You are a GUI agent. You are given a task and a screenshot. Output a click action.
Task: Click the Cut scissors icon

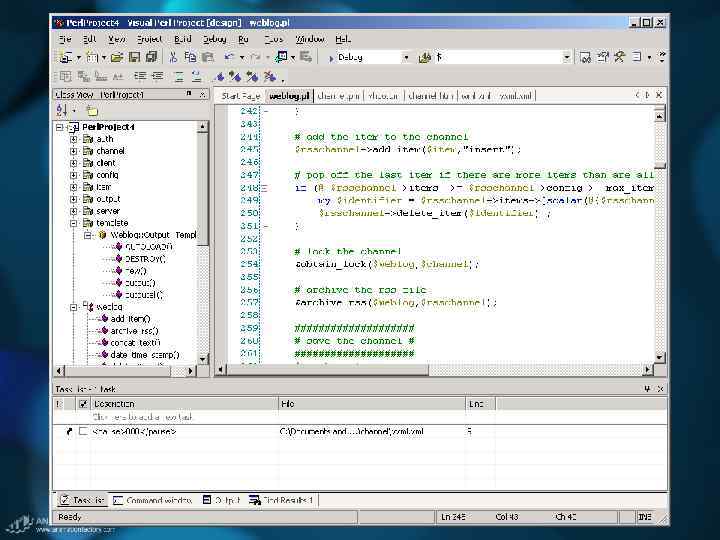173,57
